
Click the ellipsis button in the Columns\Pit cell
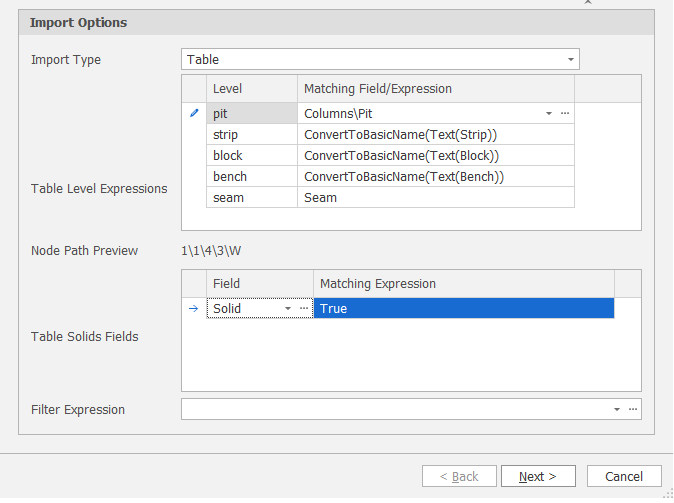[x=565, y=114]
